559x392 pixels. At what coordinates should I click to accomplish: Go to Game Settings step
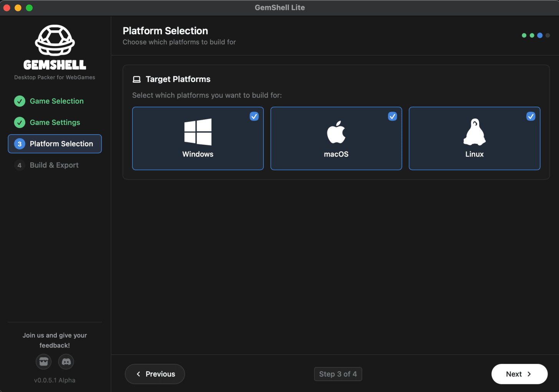pyautogui.click(x=55, y=122)
